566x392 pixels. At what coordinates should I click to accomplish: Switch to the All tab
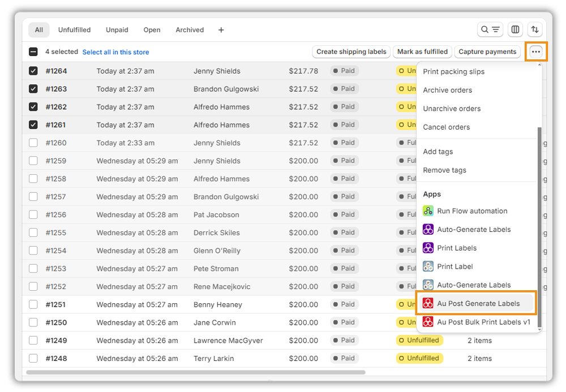[38, 30]
